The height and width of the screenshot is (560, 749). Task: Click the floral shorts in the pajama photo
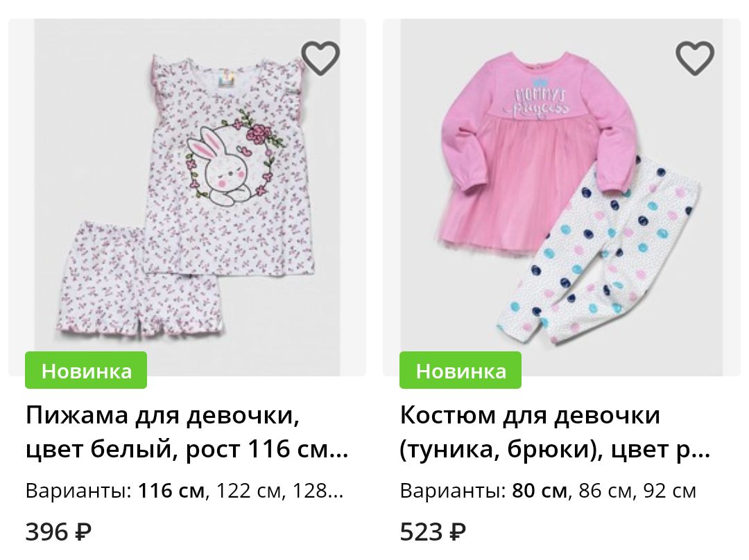click(139, 281)
